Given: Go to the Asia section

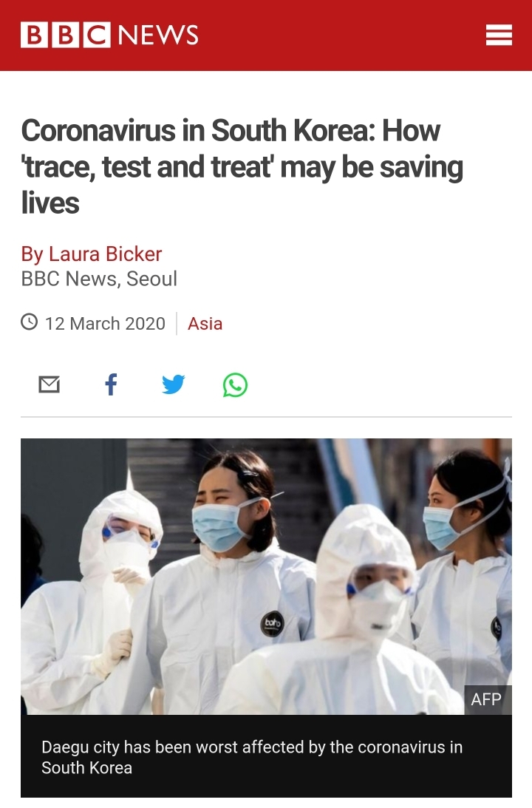Looking at the screenshot, I should (205, 324).
